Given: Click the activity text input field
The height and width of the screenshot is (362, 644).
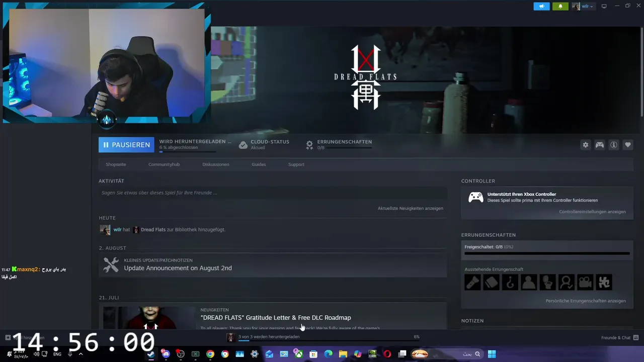Looking at the screenshot, I should pos(273,193).
